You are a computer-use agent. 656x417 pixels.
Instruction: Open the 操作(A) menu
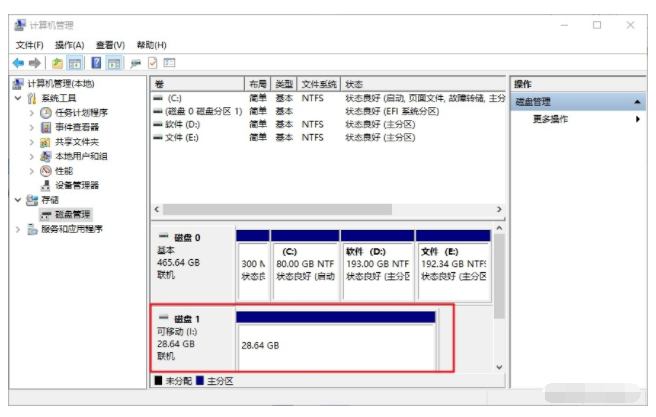click(x=69, y=45)
